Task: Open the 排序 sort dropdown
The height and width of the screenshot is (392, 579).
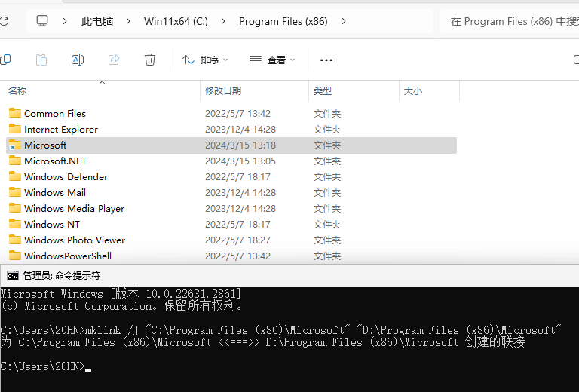Action: 204,60
